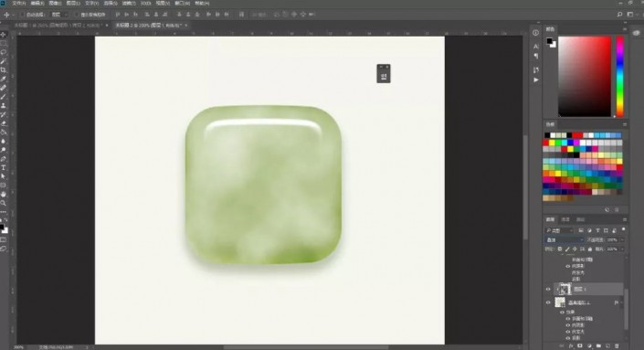This screenshot has width=644, height=350.
Task: Toggle visibility of rounded rectangle layer
Action: click(548, 302)
